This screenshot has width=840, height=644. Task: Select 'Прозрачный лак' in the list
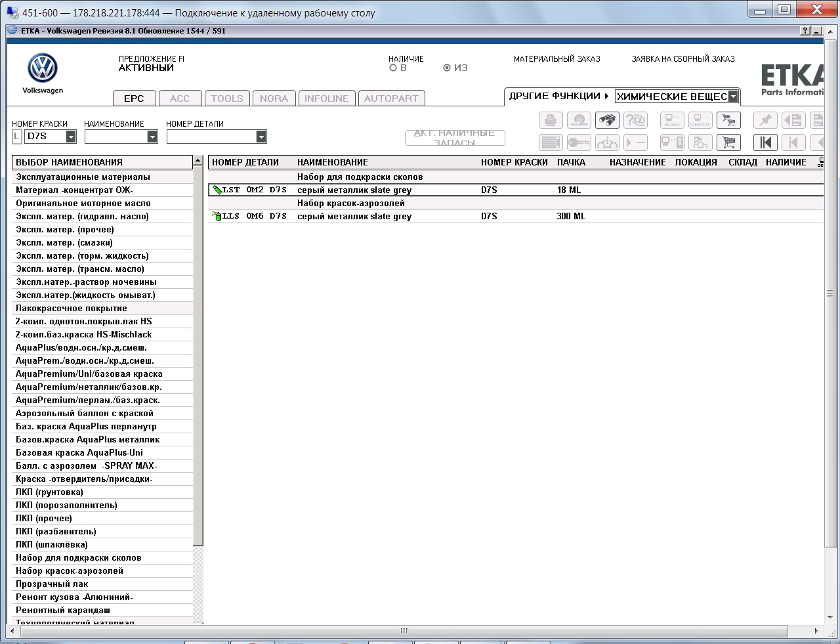(102, 584)
